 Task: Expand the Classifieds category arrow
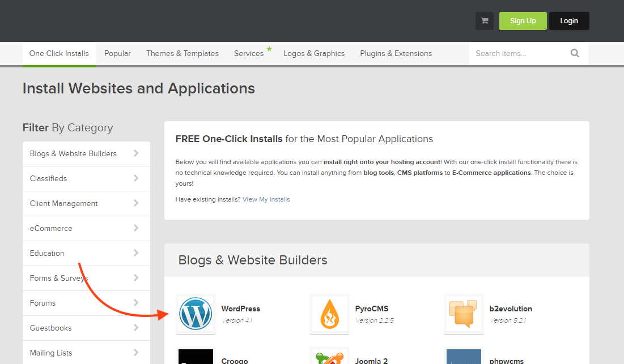click(x=136, y=178)
